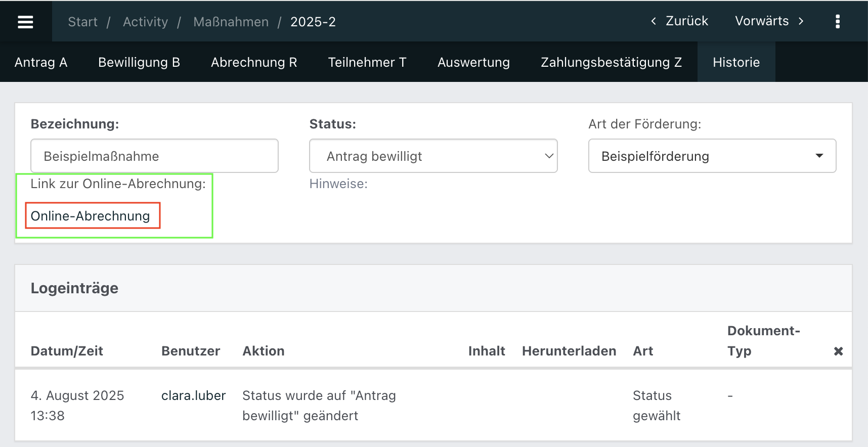Click the Herunterladen column header
The width and height of the screenshot is (868, 447).
click(x=569, y=351)
